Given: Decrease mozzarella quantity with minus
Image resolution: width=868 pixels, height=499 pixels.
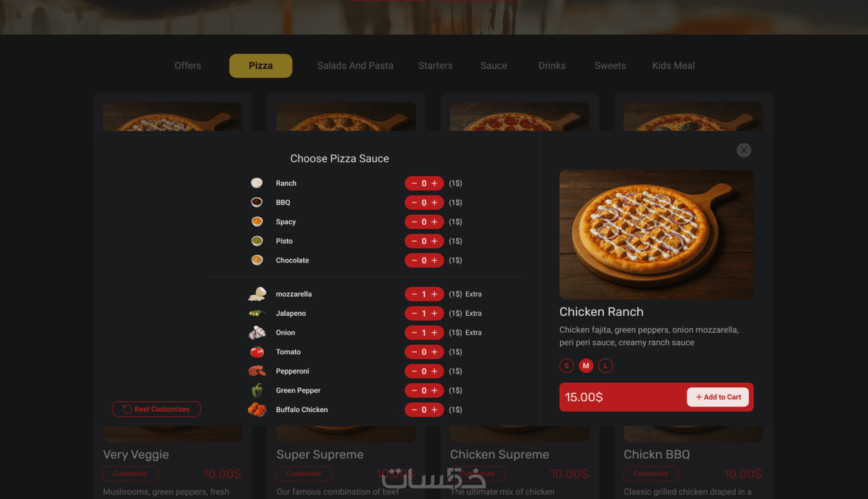Looking at the screenshot, I should pos(414,294).
